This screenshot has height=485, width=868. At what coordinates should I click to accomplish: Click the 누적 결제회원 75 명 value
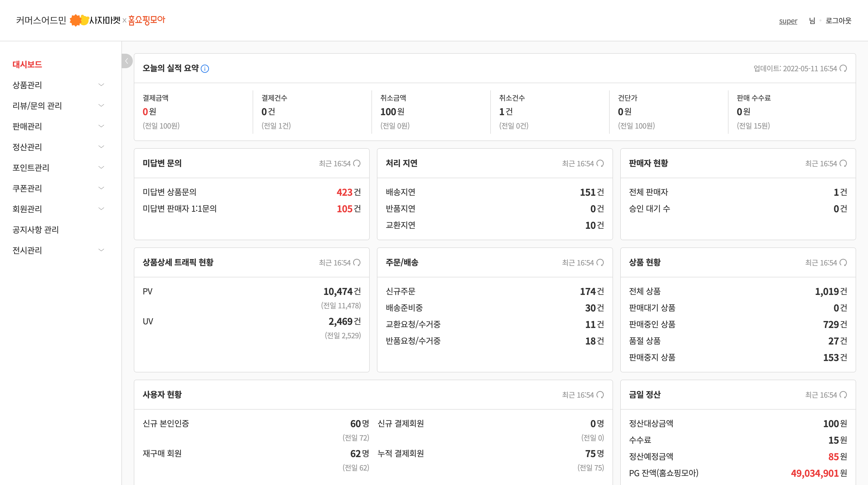[x=594, y=454]
